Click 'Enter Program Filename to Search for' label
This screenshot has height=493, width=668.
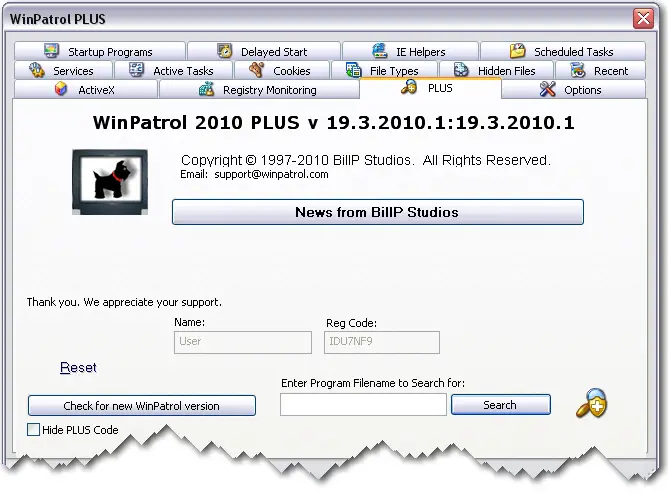tap(373, 383)
